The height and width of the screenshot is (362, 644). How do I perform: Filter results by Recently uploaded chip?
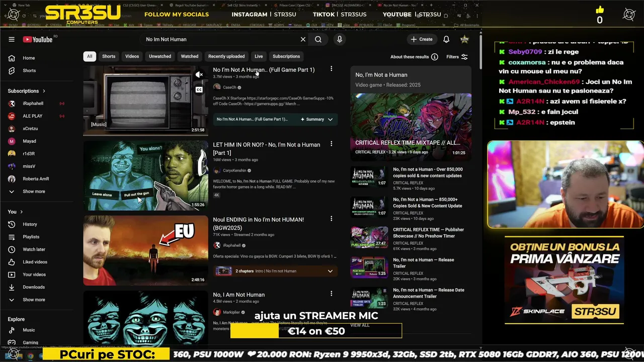pos(226,56)
